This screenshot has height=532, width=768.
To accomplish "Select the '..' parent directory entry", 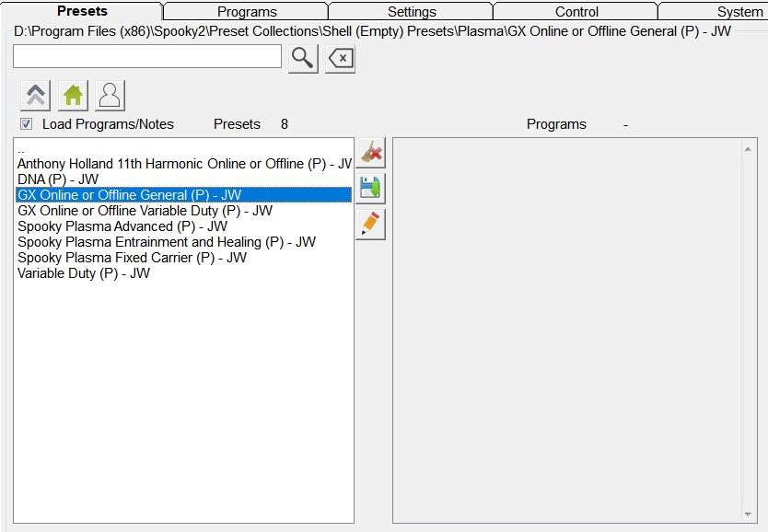I will [x=22, y=149].
